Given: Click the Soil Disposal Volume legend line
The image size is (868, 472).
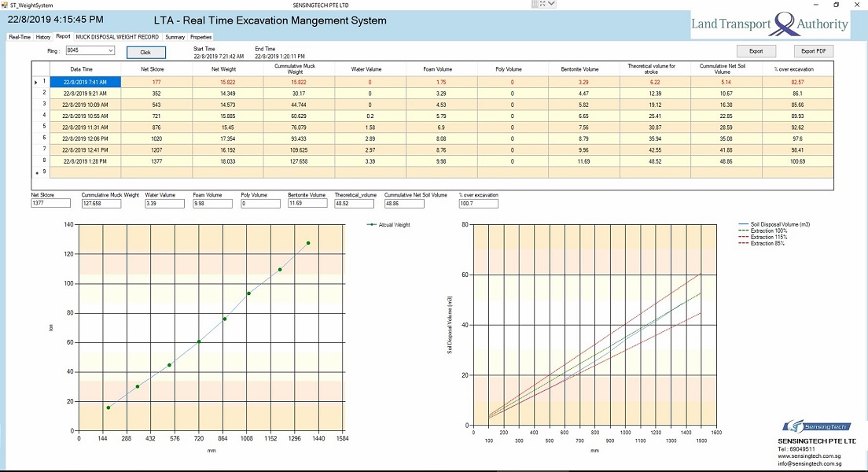Looking at the screenshot, I should coord(744,225).
